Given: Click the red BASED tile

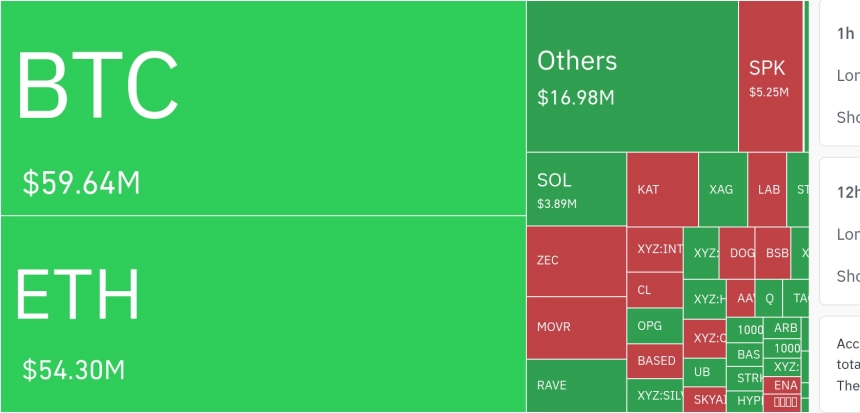Looking at the screenshot, I should point(655,360).
